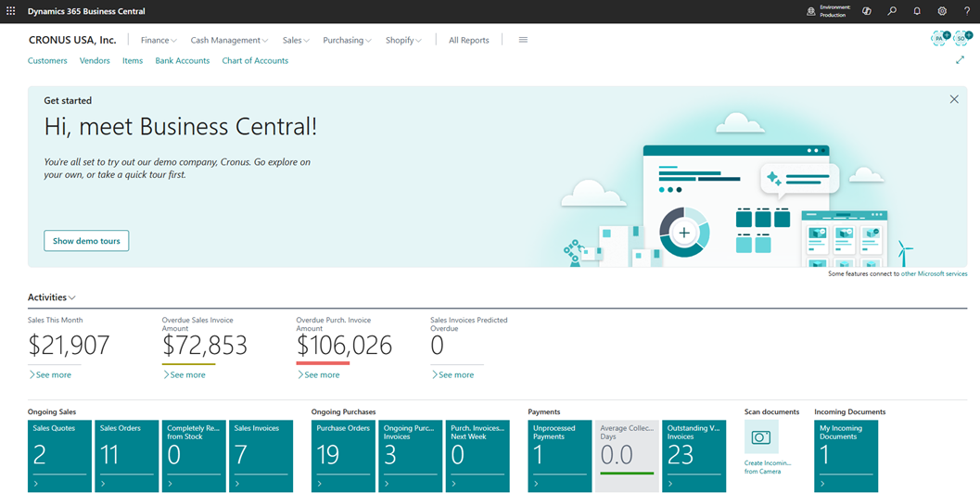Click the camera icon under Scan documents
Screen dimensions: 980x493
pos(761,436)
